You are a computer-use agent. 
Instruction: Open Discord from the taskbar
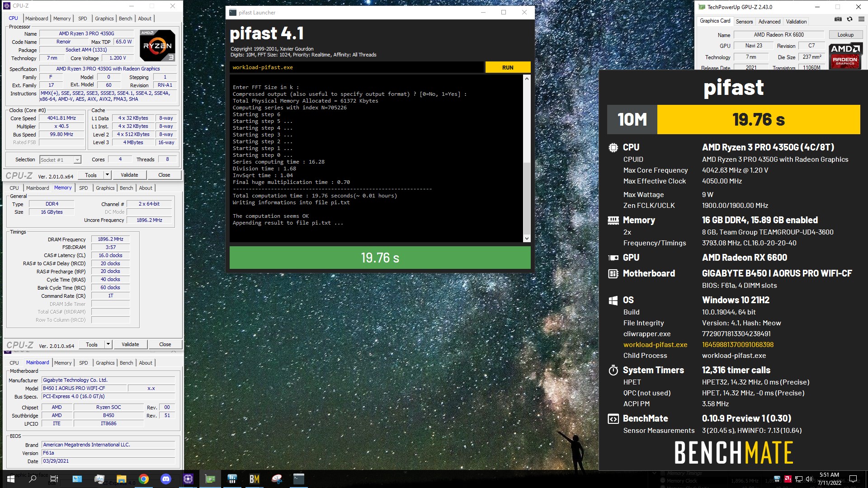[x=166, y=479]
